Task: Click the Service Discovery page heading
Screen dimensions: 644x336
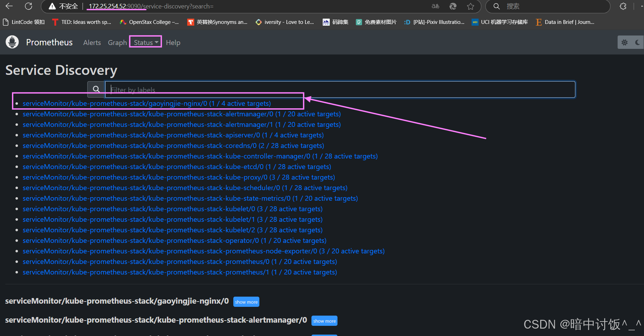Action: point(61,70)
